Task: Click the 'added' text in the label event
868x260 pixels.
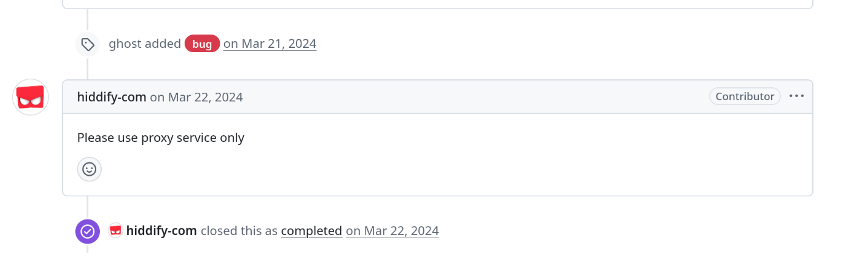Action: 163,44
